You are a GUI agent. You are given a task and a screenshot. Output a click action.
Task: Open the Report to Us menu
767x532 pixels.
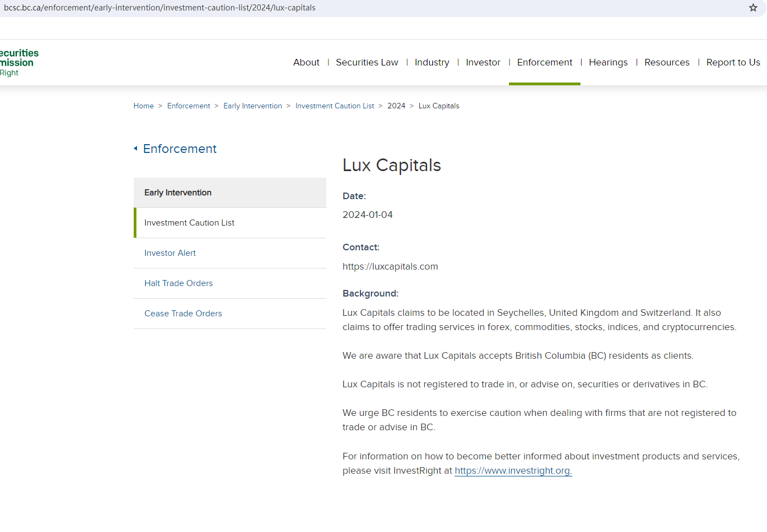(x=733, y=62)
